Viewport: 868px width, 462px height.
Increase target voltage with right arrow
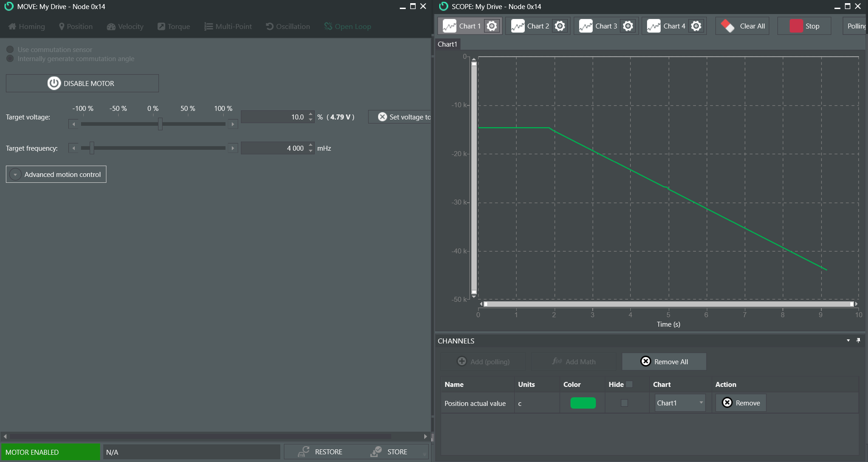coord(233,124)
